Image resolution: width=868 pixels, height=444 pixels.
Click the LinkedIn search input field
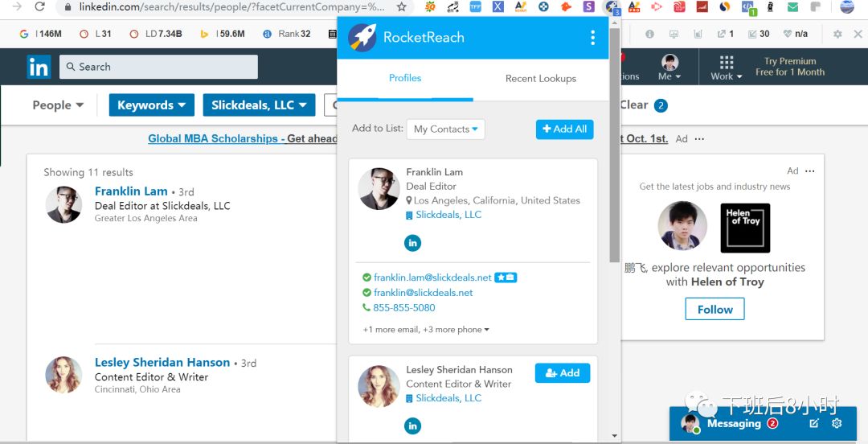point(159,67)
